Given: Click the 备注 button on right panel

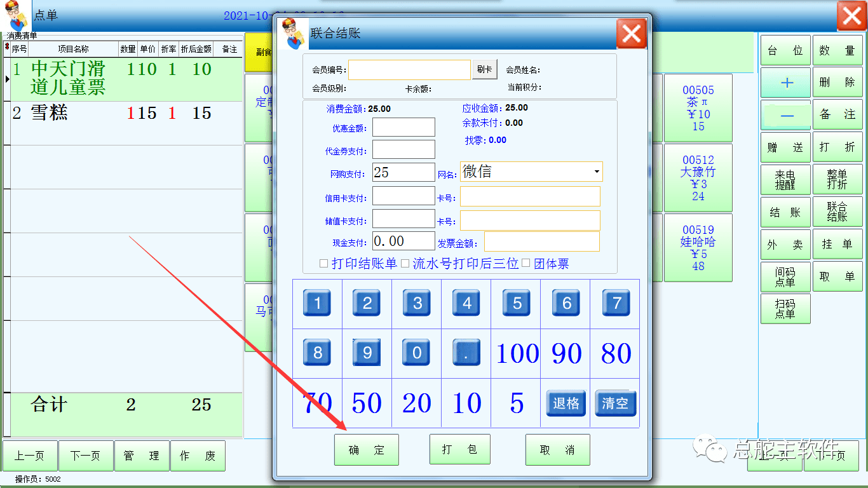Looking at the screenshot, I should [x=837, y=115].
